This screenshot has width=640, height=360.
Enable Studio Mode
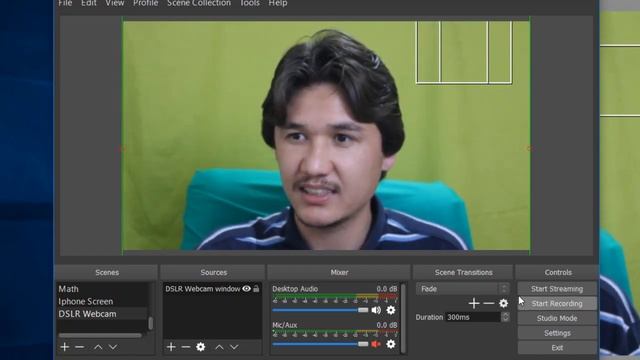[557, 318]
